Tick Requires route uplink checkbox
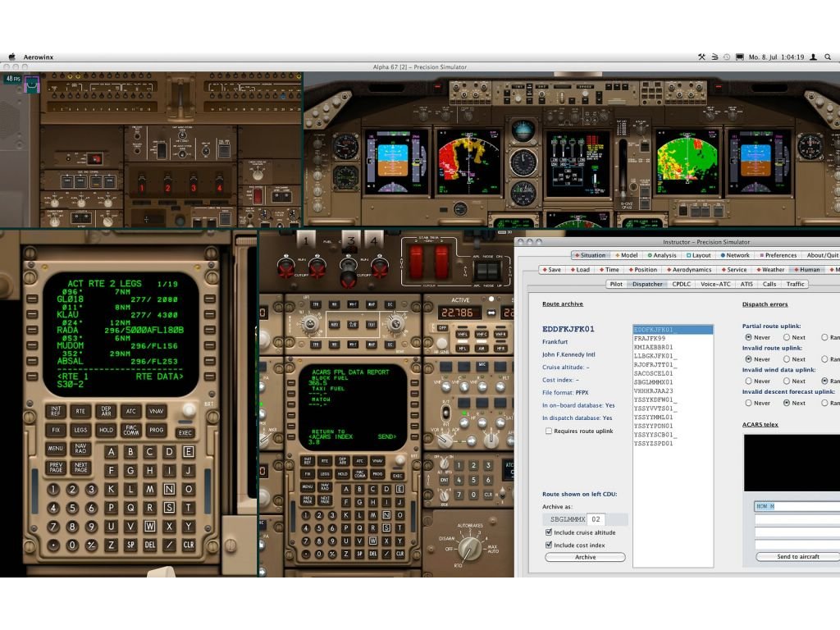Image resolution: width=840 pixels, height=630 pixels. pos(549,431)
